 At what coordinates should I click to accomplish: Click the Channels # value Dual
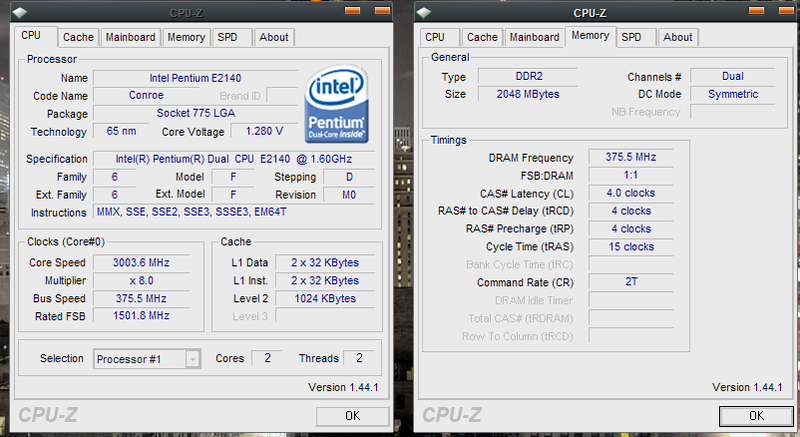coord(733,76)
